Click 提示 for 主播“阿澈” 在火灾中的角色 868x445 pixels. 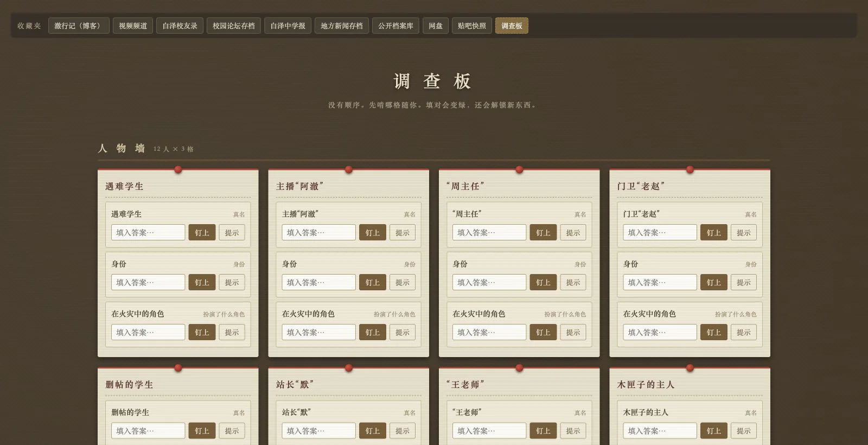click(402, 332)
